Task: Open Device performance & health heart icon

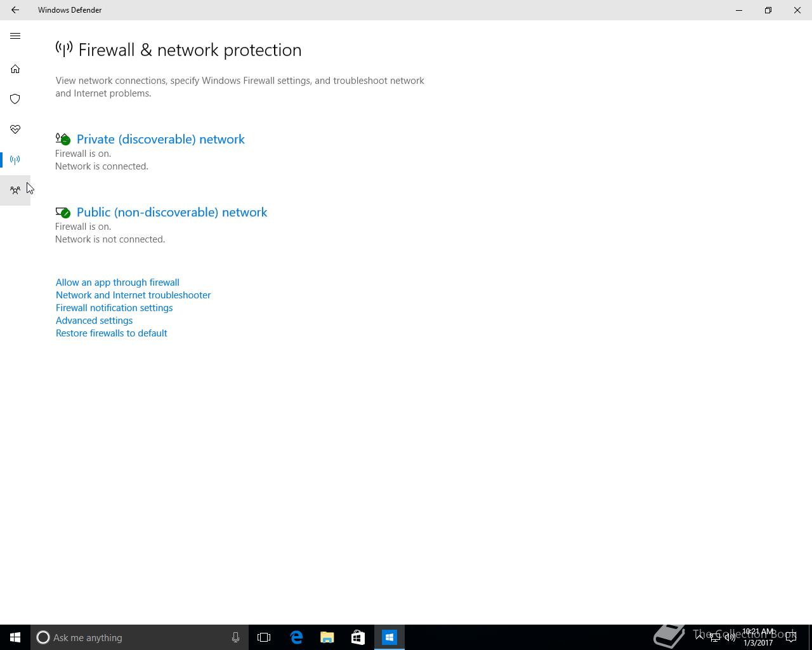Action: click(x=15, y=129)
